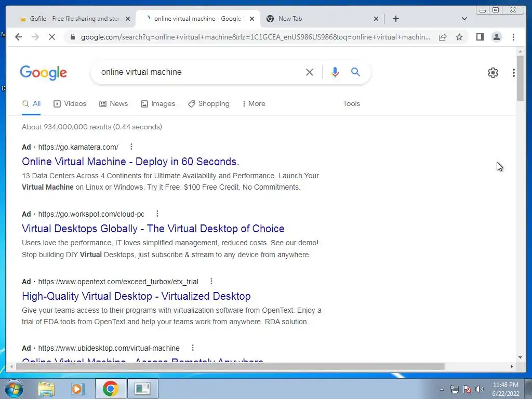This screenshot has height=399, width=532.
Task: Click the Forward navigation arrow
Action: tap(35, 37)
